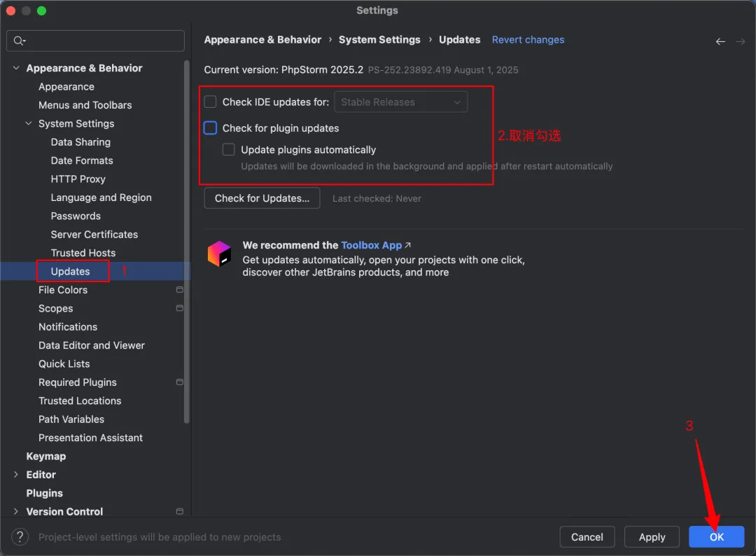Select Appearance in the settings tree
Screen dimensions: 756x556
point(66,87)
